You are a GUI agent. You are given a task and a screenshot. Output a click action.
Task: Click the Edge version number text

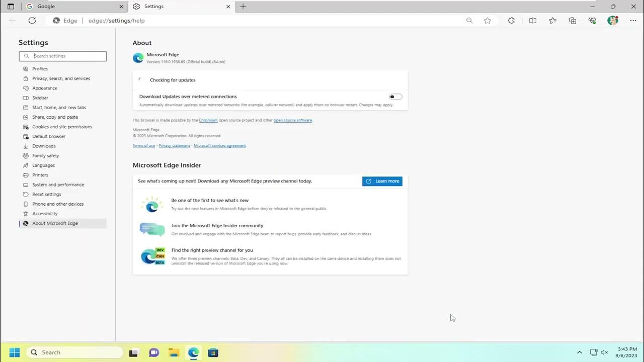tap(186, 62)
